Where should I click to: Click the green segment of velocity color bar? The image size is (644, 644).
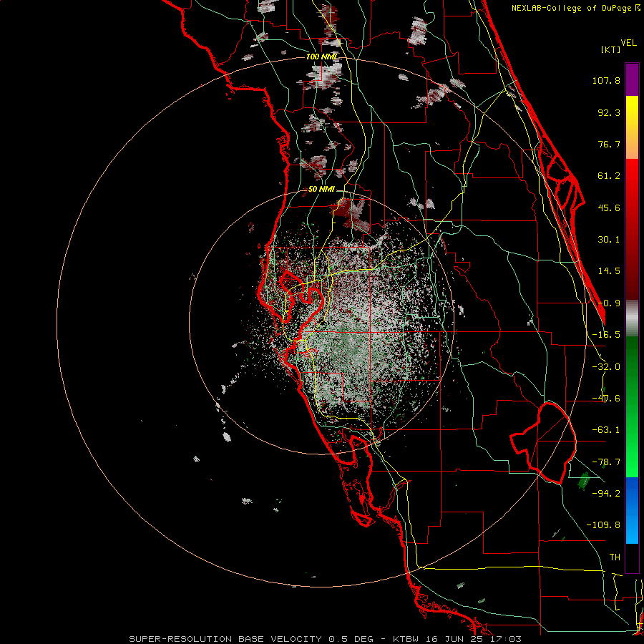pyautogui.click(x=632, y=406)
